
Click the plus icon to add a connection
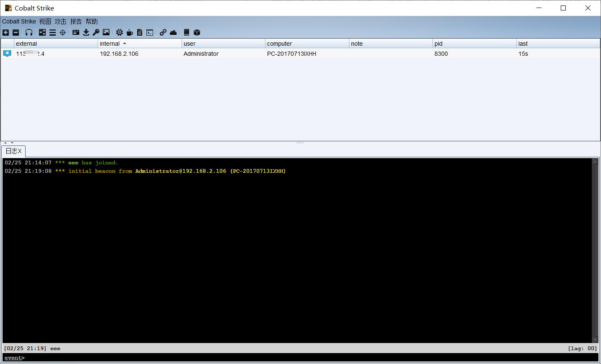click(x=6, y=32)
